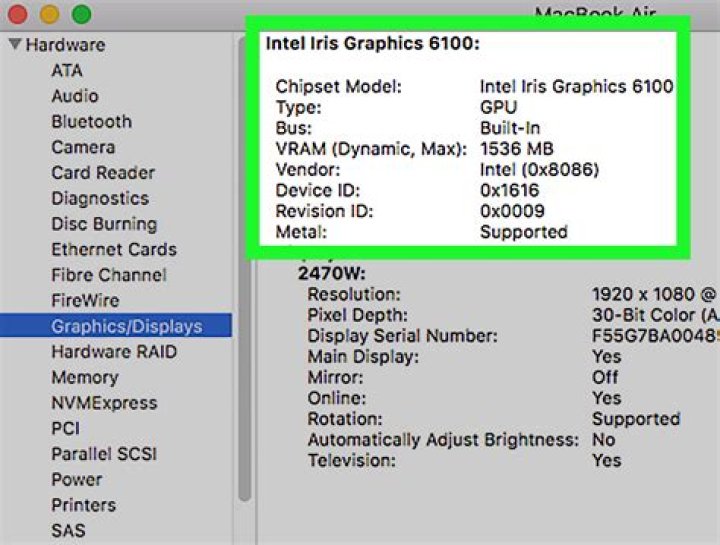Click the Display Serial Number label
Screen dimensions: 720x545
[402, 336]
